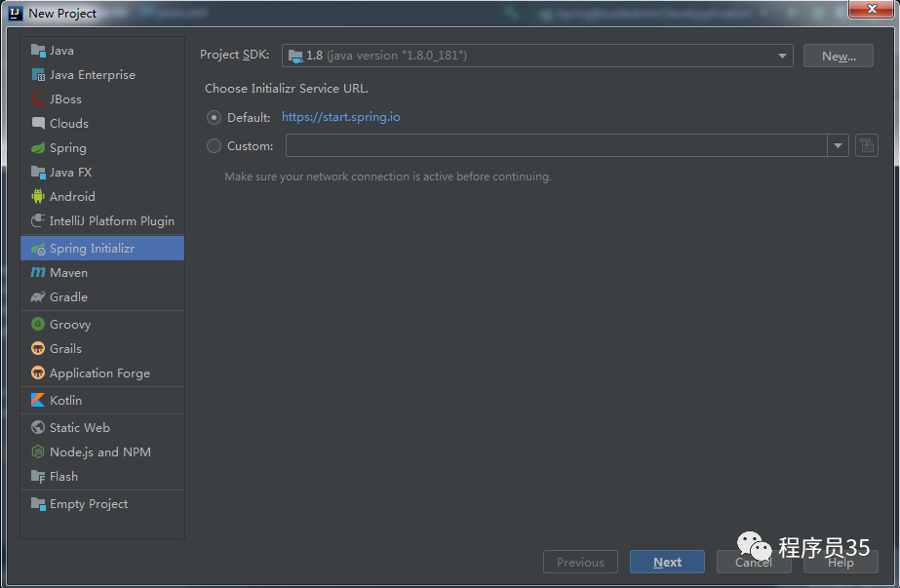900x588 pixels.
Task: Click the Static Web globe icon
Action: coord(38,427)
